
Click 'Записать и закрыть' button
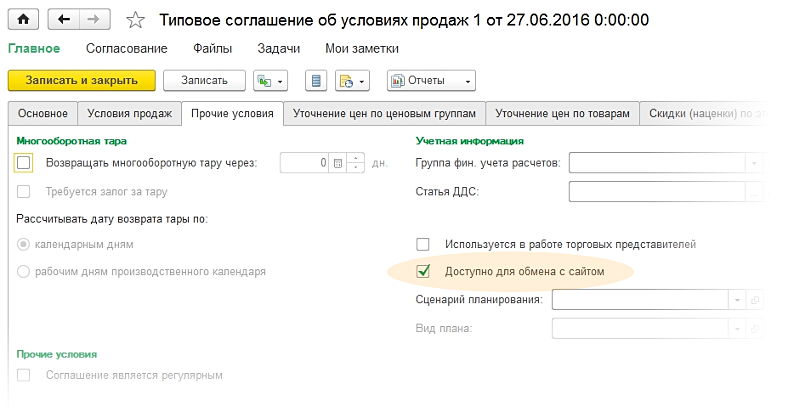pyautogui.click(x=81, y=81)
